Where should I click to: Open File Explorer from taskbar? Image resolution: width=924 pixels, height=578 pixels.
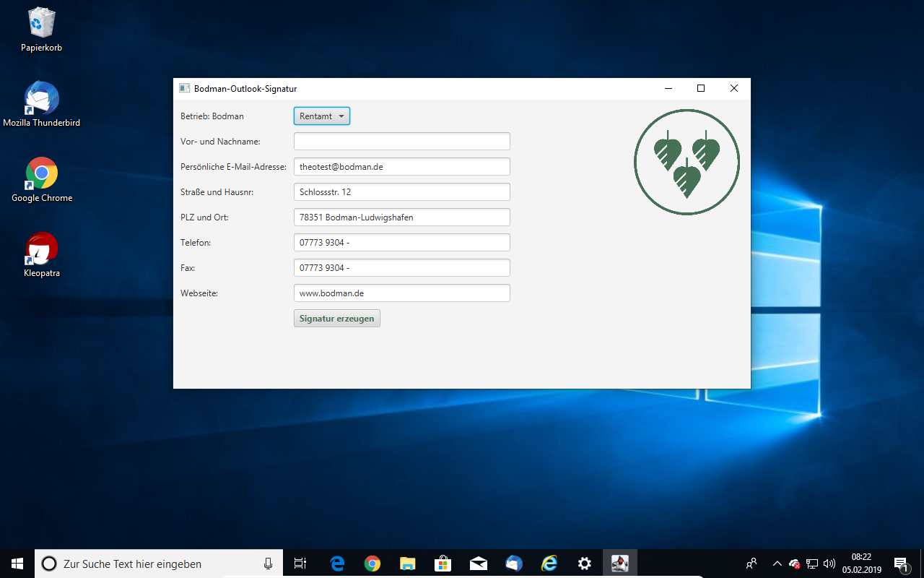tap(408, 564)
